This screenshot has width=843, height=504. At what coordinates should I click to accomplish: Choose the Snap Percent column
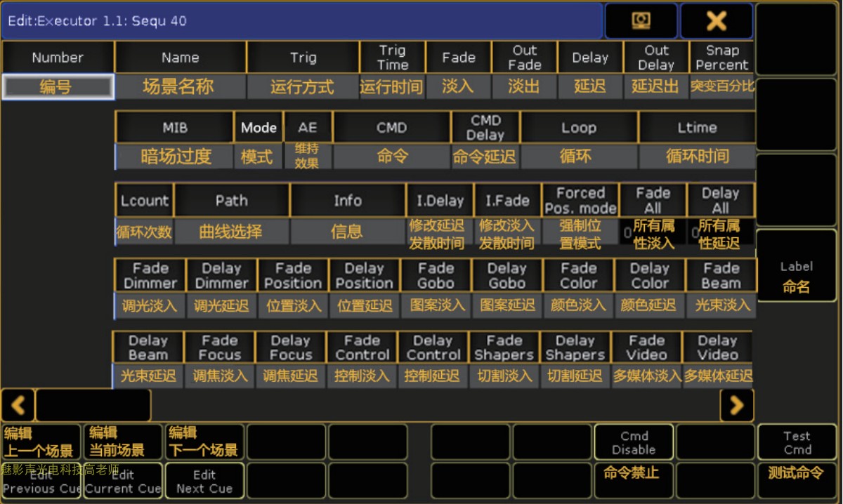(x=721, y=58)
